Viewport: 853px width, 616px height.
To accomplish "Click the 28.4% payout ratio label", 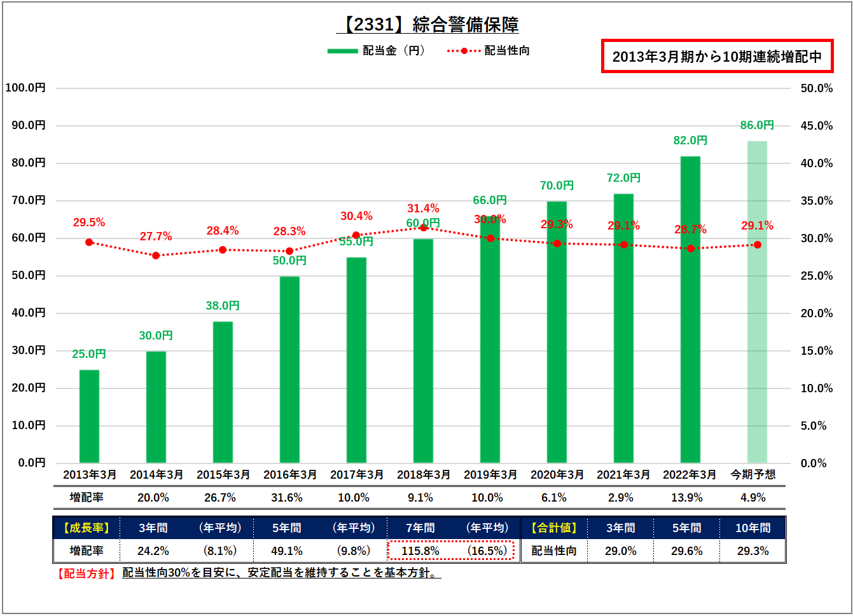I will [223, 231].
